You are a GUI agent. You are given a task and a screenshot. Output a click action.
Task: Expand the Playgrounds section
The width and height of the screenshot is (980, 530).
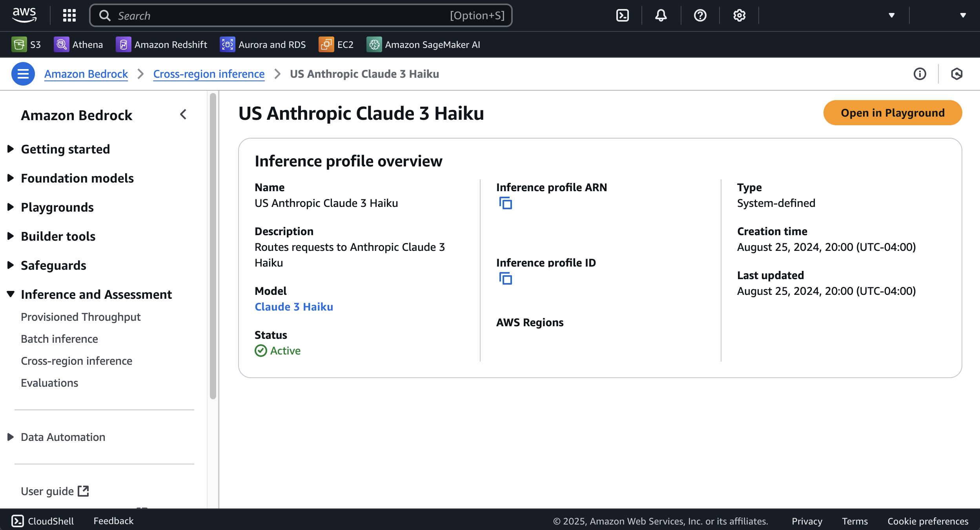coord(11,207)
